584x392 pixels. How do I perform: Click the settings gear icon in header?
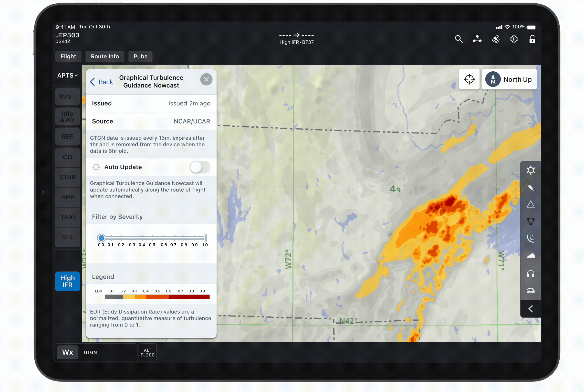click(514, 39)
